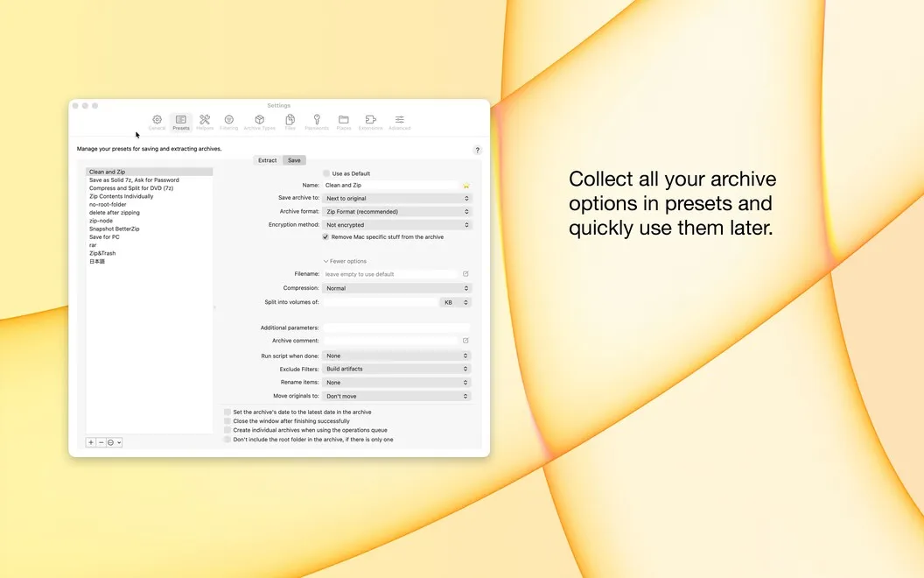Open the Compression dropdown

(396, 288)
